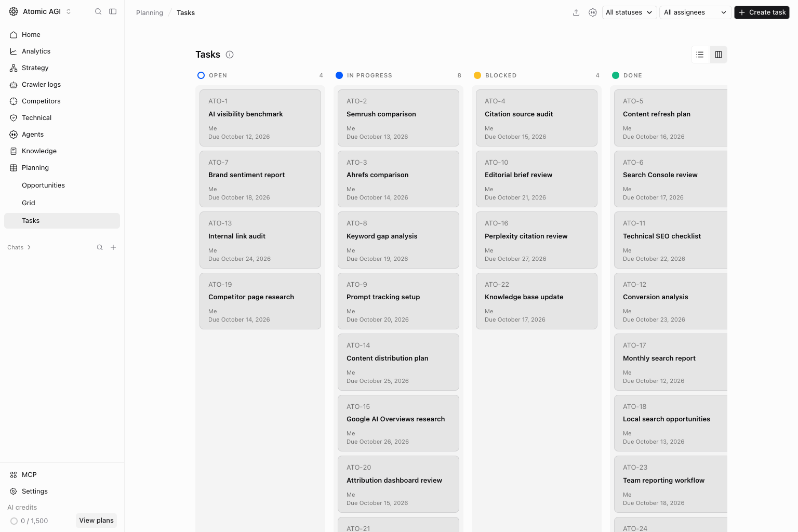Open the Content refresh plan card
The image size is (798, 532).
click(671, 118)
